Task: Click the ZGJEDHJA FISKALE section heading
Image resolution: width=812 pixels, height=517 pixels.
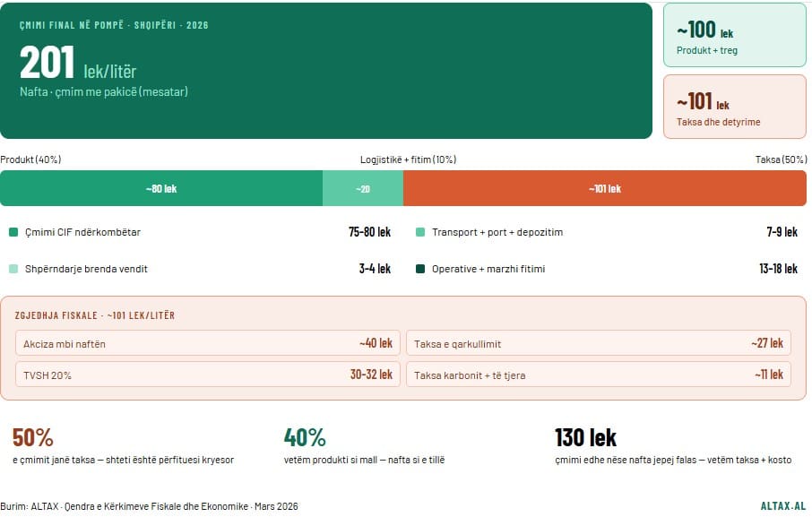Action: point(95,315)
